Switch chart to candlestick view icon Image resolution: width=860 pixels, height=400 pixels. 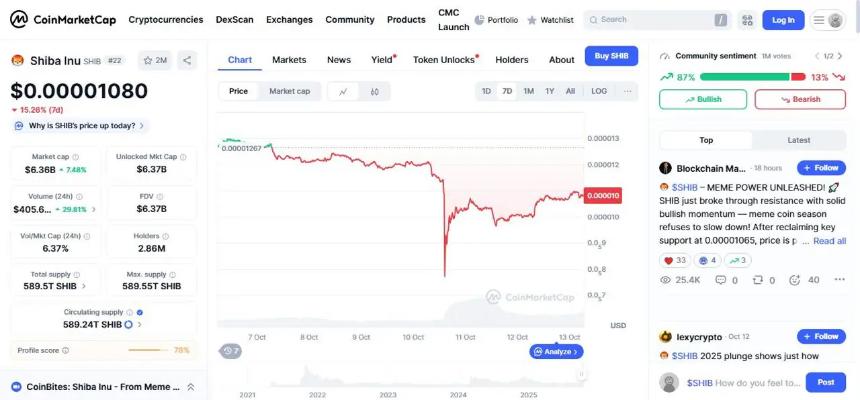374,91
